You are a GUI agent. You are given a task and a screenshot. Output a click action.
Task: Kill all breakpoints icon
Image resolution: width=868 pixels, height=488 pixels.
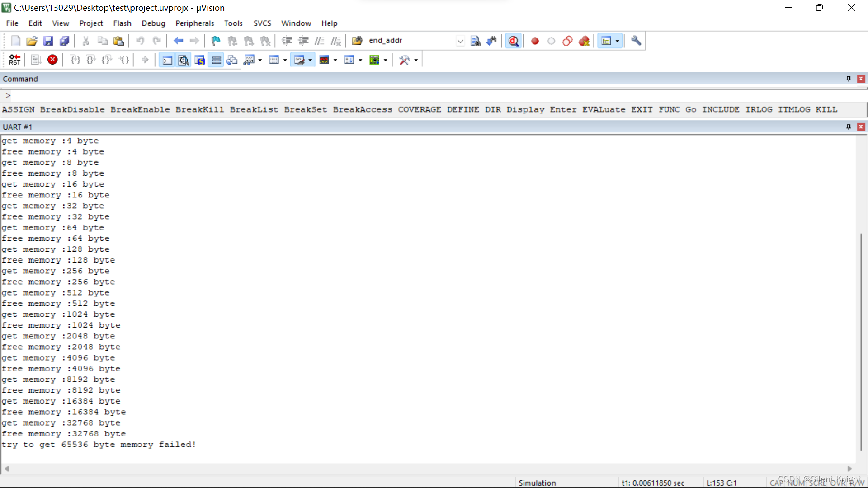pyautogui.click(x=584, y=41)
